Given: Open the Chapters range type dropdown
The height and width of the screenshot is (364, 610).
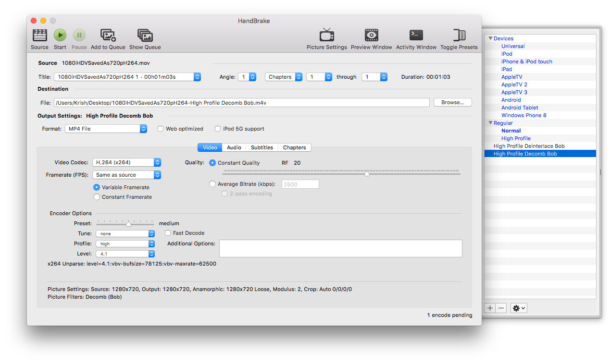Looking at the screenshot, I should click(x=284, y=77).
